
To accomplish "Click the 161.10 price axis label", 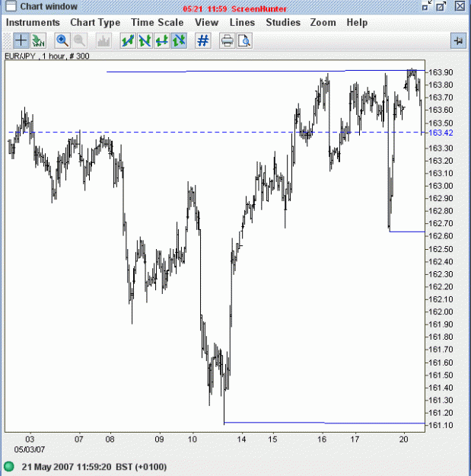I will [441, 425].
